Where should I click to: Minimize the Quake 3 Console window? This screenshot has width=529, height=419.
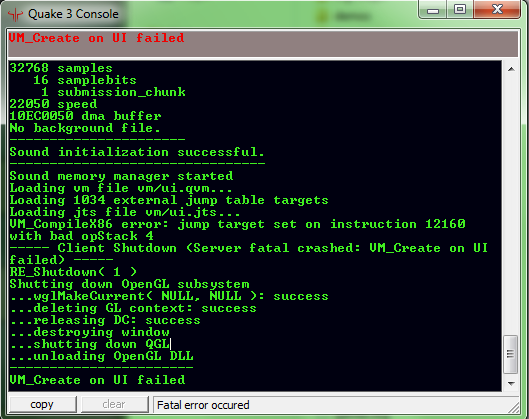(x=433, y=9)
